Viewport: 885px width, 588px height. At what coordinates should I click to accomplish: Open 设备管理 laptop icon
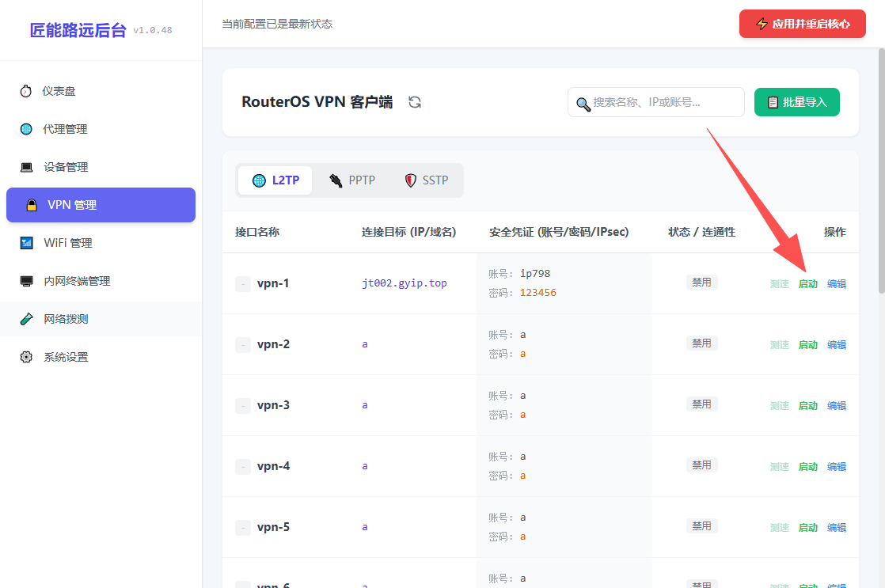[x=26, y=167]
